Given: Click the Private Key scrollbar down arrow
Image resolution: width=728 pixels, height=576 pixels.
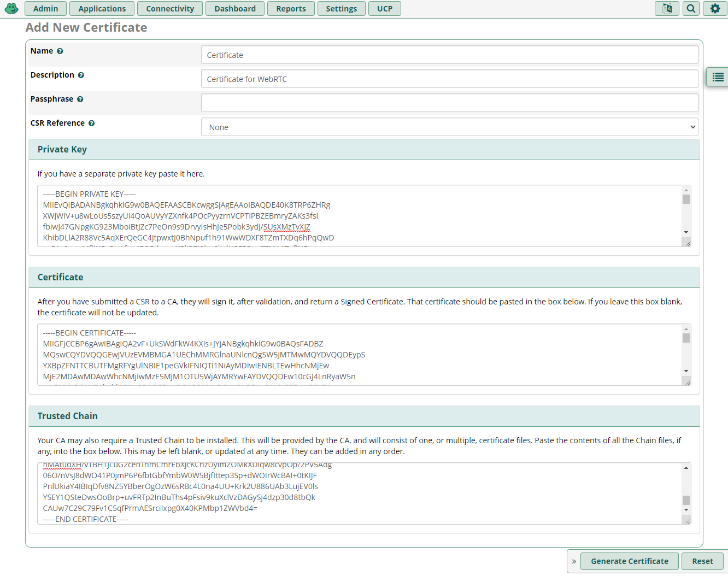Looking at the screenshot, I should (687, 231).
